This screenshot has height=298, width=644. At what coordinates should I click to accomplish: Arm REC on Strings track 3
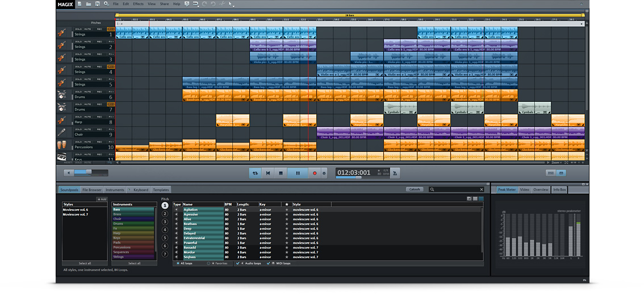click(x=99, y=54)
